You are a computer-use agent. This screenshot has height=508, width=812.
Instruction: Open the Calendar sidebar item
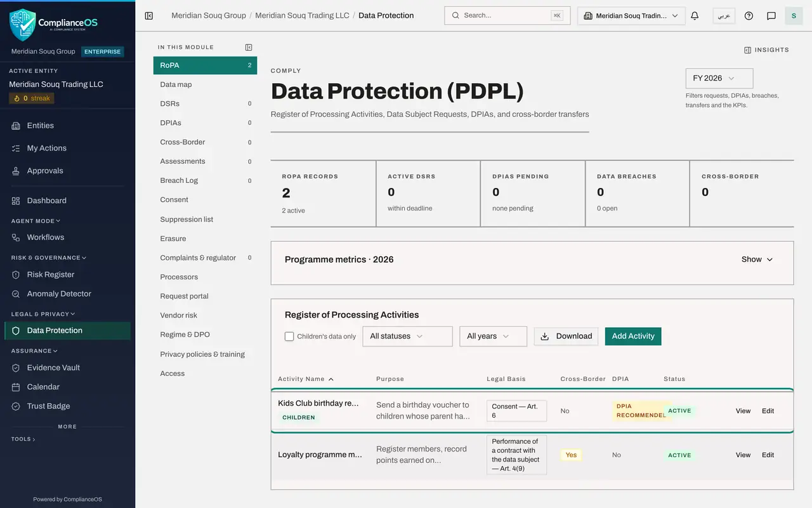point(67,387)
